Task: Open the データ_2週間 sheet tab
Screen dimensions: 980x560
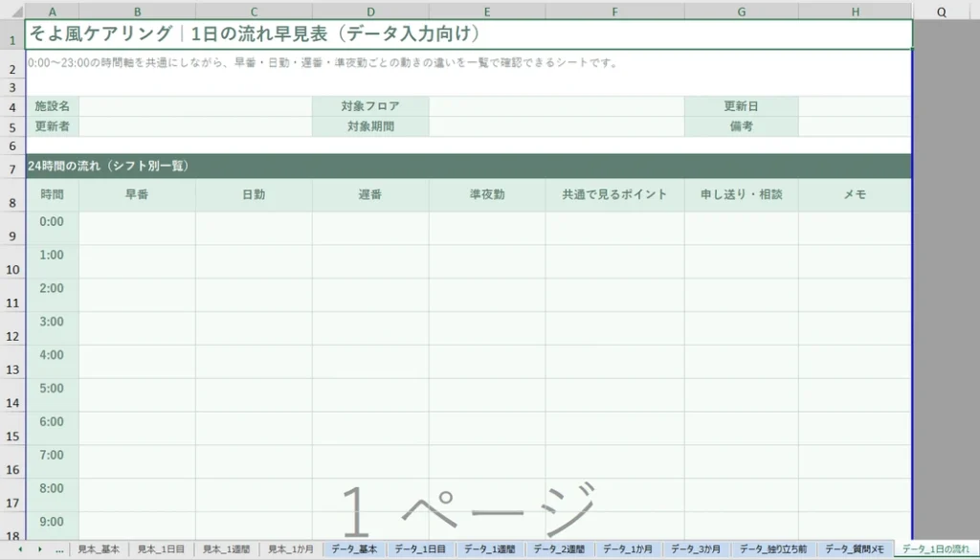Action: click(558, 549)
